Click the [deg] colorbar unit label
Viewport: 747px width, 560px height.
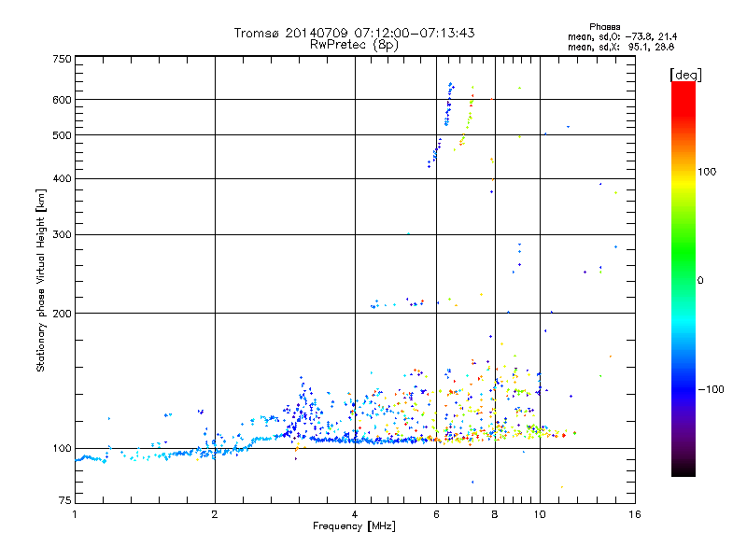click(x=684, y=74)
